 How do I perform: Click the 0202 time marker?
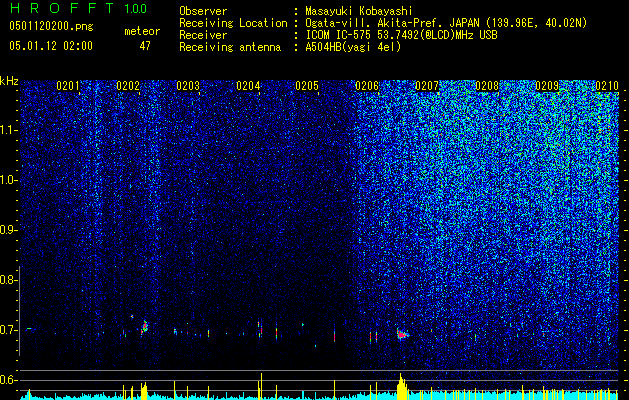click(128, 86)
